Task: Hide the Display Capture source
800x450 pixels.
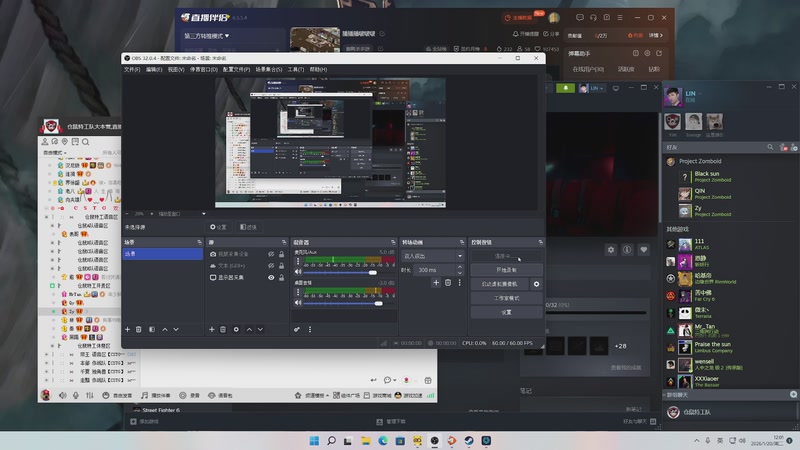Action: tap(271, 278)
